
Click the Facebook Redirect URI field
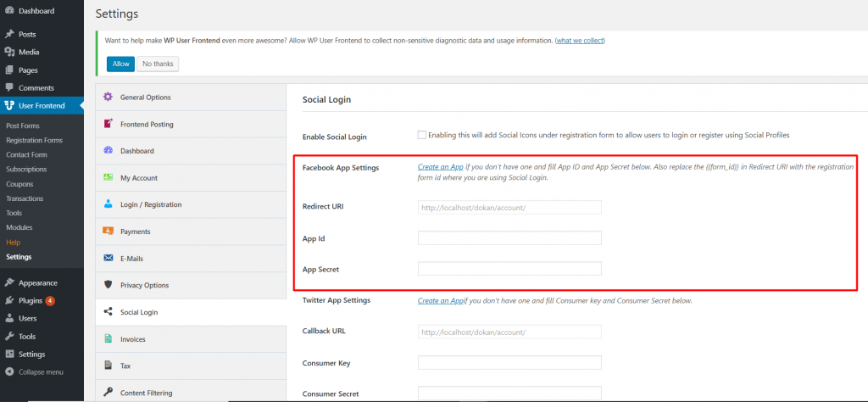pos(509,208)
